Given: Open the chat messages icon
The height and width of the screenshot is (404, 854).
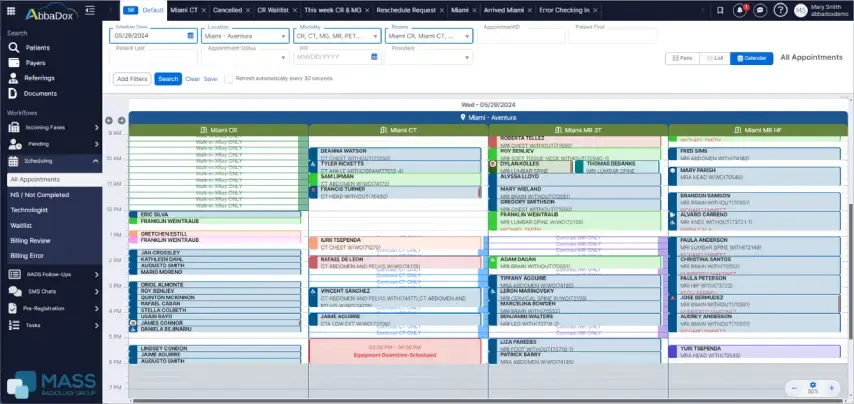Looking at the screenshot, I should (762, 11).
